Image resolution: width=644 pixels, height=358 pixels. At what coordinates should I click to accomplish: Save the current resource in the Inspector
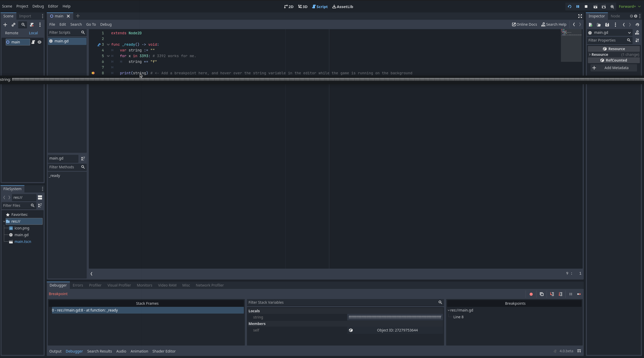pos(607,25)
